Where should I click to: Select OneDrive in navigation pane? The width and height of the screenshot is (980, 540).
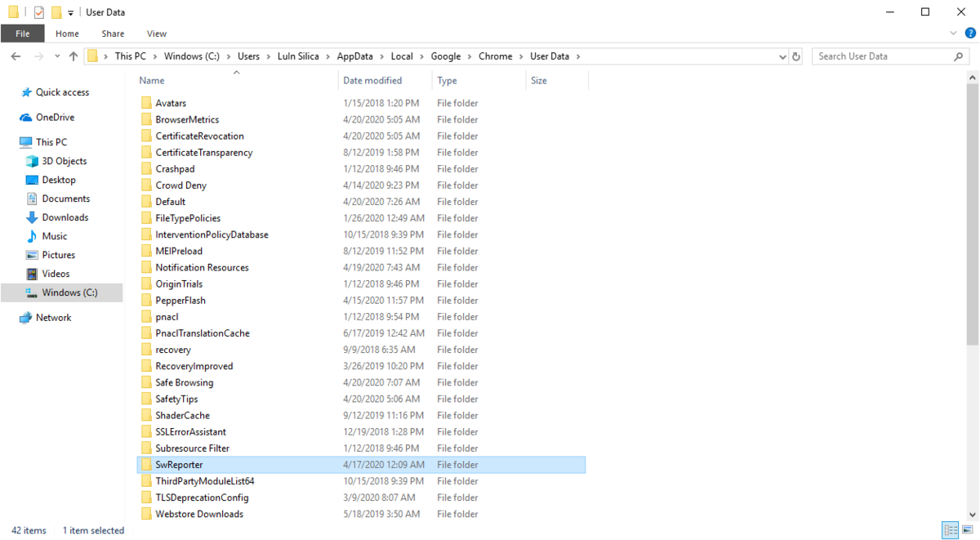click(x=55, y=118)
